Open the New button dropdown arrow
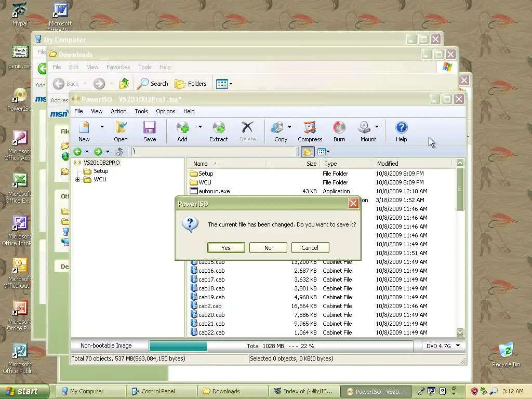Viewport: 532px width, 399px height. pos(102,127)
